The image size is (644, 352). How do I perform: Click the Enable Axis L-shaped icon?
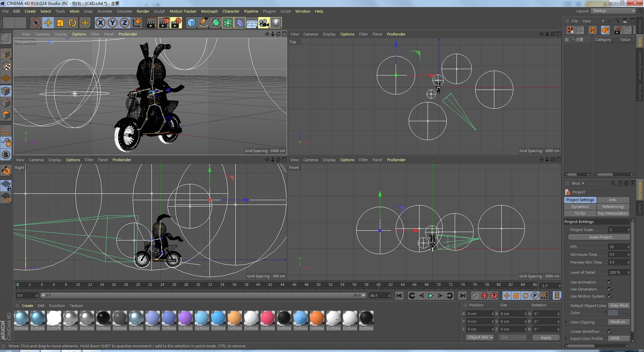click(x=6, y=130)
